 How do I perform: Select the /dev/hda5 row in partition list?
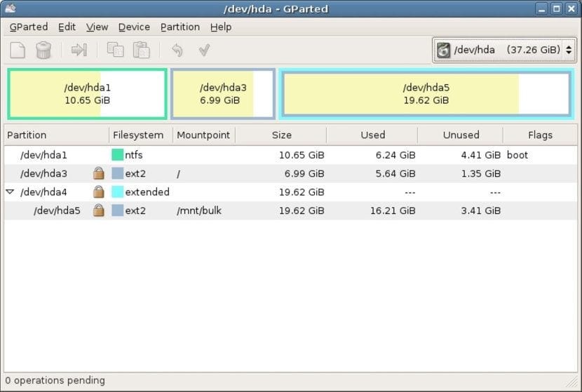[290, 210]
